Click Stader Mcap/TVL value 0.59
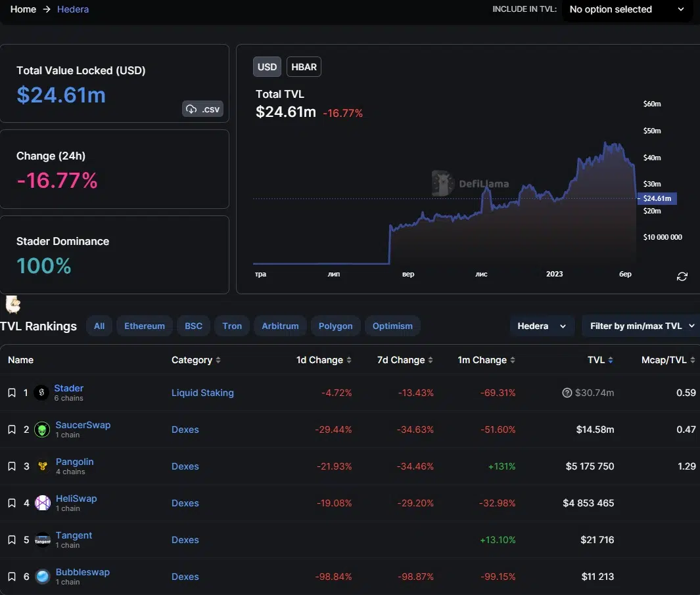Viewport: 700px width, 595px height. 686,393
